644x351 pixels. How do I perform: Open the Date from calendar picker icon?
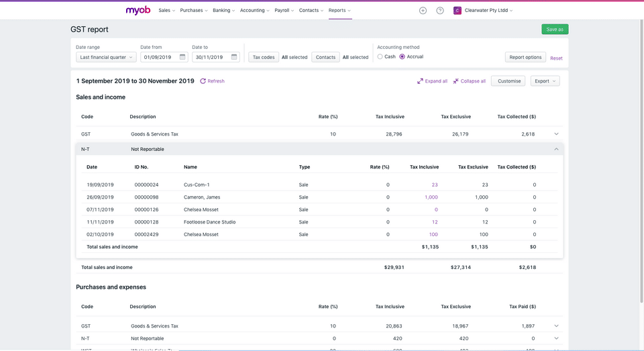182,57
